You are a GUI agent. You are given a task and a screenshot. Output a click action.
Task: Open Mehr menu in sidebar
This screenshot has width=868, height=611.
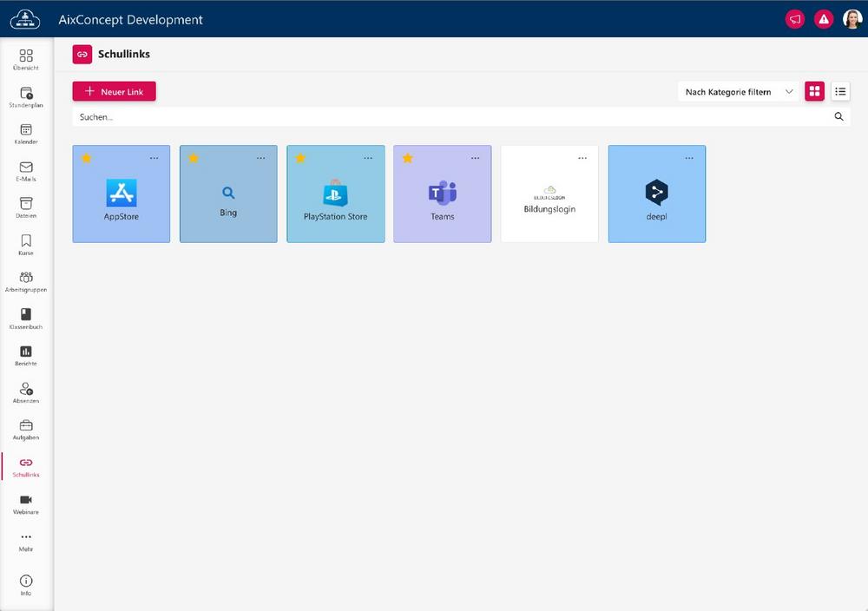[x=26, y=540]
